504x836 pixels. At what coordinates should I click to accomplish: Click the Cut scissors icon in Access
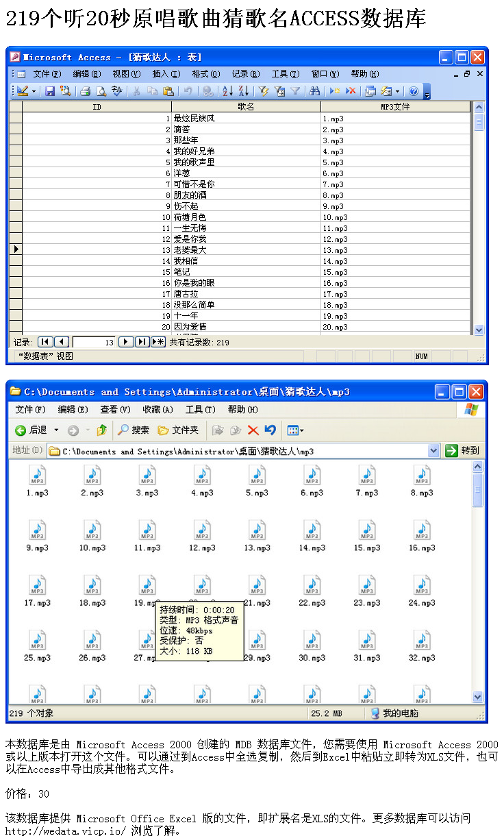click(x=137, y=90)
